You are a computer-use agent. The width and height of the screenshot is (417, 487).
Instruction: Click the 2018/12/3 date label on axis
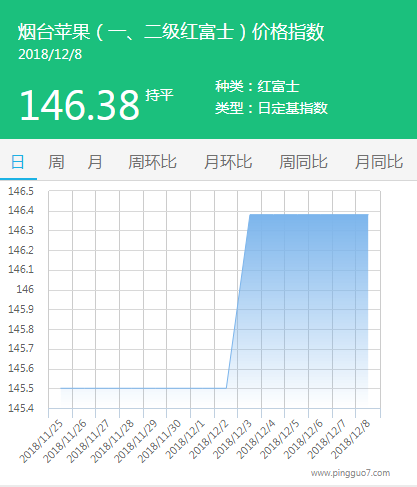[x=232, y=439]
